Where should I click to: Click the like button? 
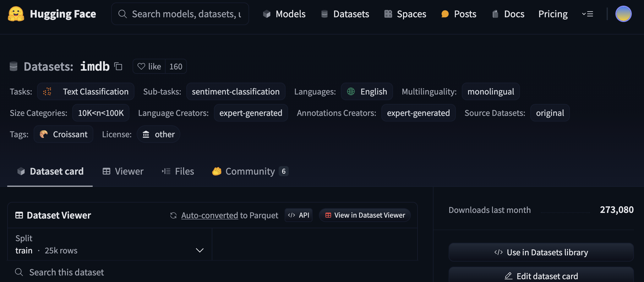coord(149,67)
